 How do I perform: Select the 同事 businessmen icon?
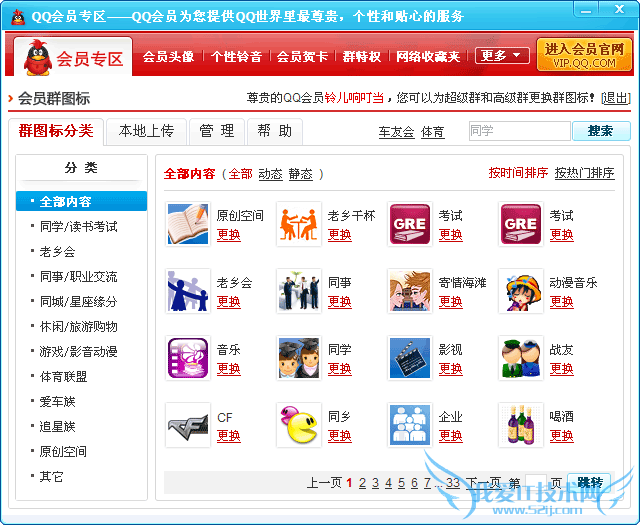click(x=299, y=291)
